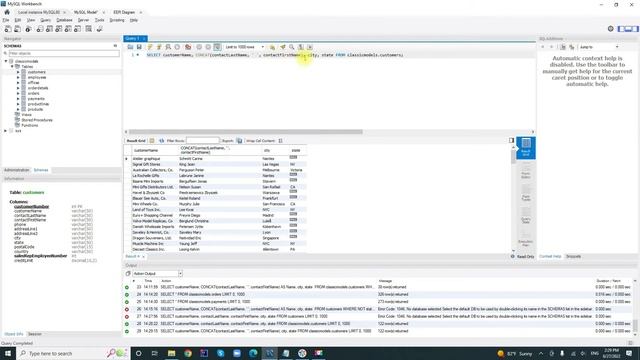Switch to the EER Diagram tab
Screen dimensions: 640x360
124,12
